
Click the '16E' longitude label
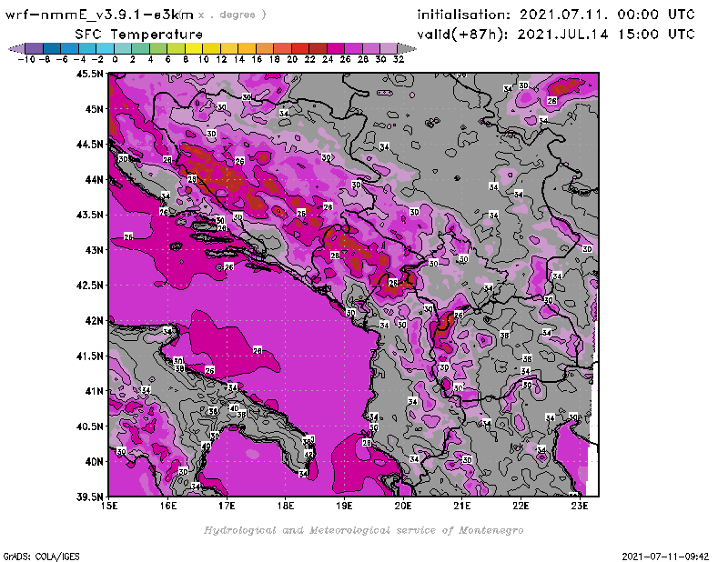(168, 506)
